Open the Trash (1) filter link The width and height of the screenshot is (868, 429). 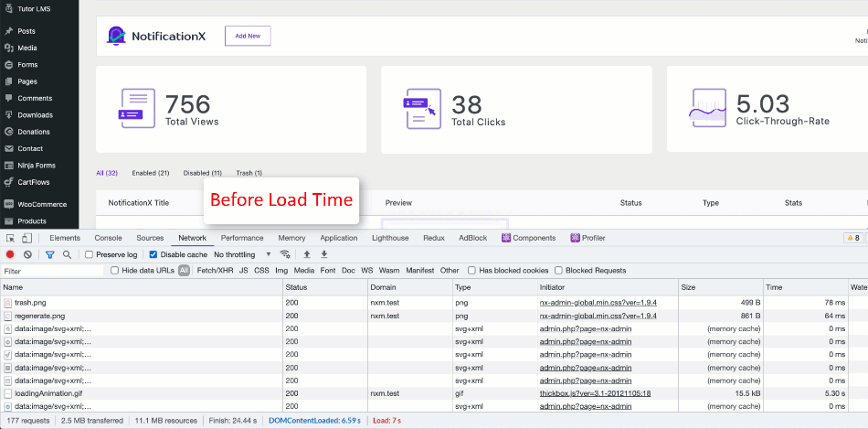[249, 173]
